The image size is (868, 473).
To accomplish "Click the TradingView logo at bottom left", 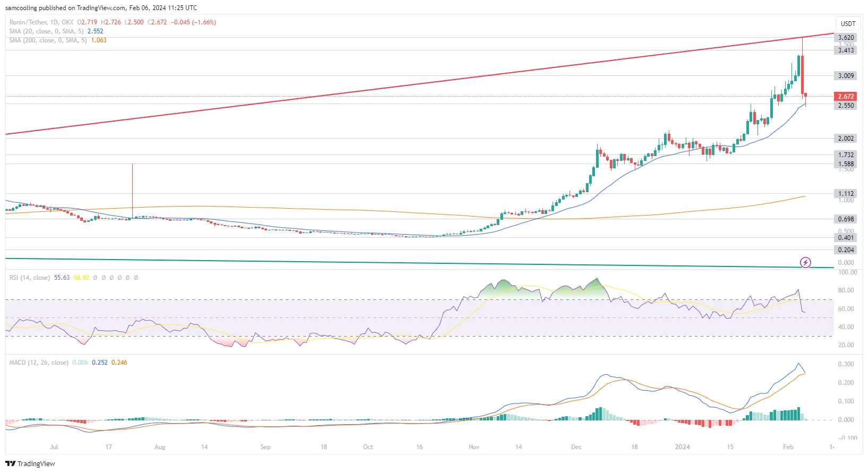I will click(30, 463).
